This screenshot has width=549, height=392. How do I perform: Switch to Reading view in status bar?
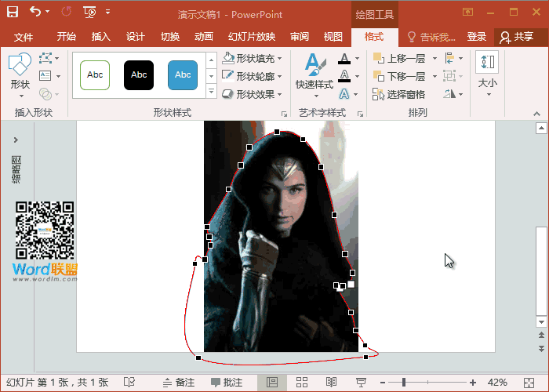point(331,382)
